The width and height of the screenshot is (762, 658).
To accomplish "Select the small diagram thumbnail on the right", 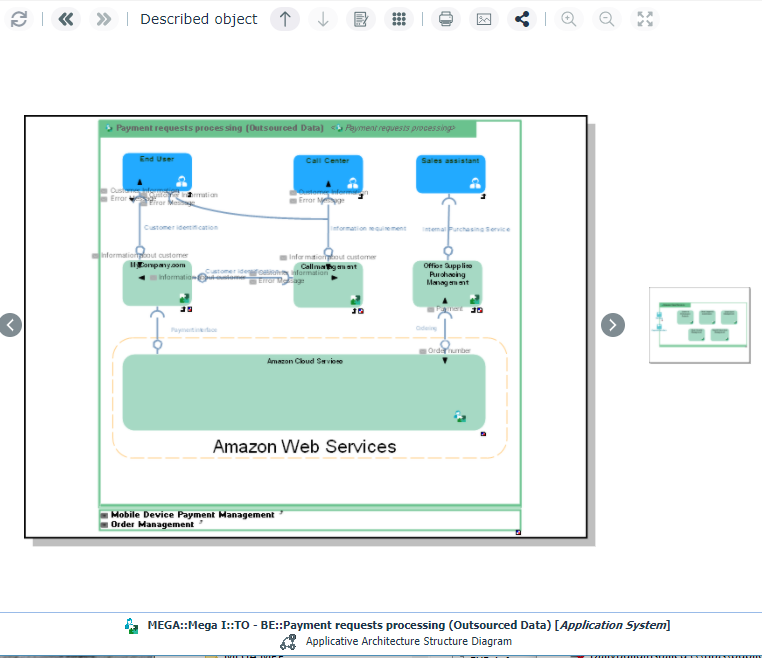I will (699, 325).
